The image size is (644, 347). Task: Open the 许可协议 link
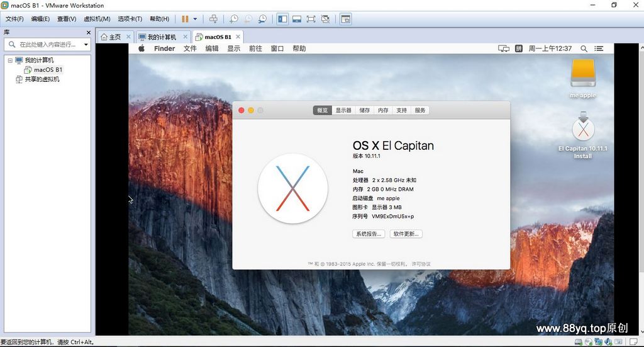421,264
